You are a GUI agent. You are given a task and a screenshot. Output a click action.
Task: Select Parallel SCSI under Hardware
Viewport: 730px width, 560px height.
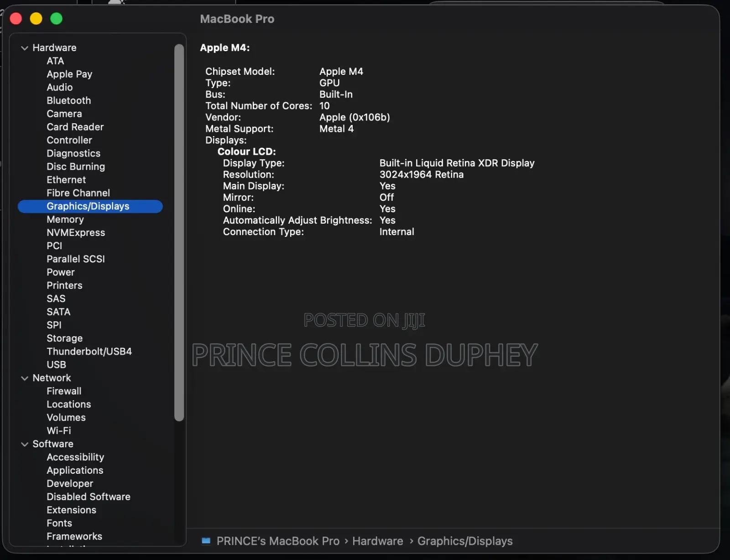(x=76, y=259)
